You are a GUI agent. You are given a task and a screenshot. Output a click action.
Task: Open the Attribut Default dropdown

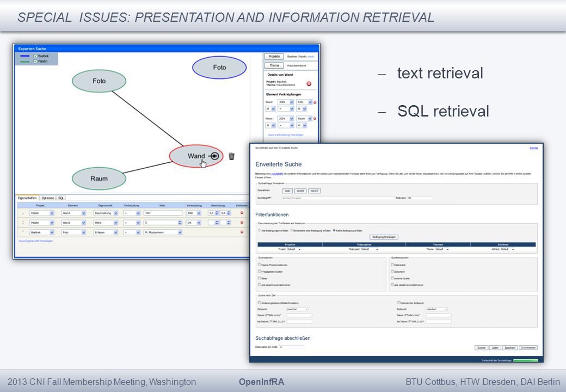coord(507,249)
